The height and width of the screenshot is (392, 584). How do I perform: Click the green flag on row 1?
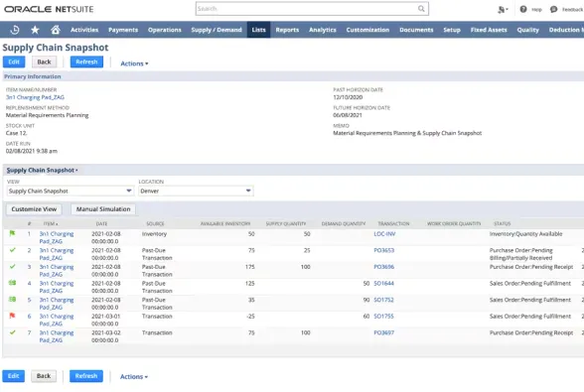[x=12, y=233]
